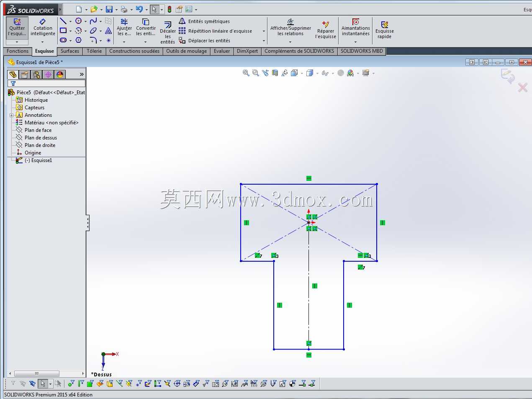
Task: Click Réparer l'esquisse tool
Action: pos(326,30)
